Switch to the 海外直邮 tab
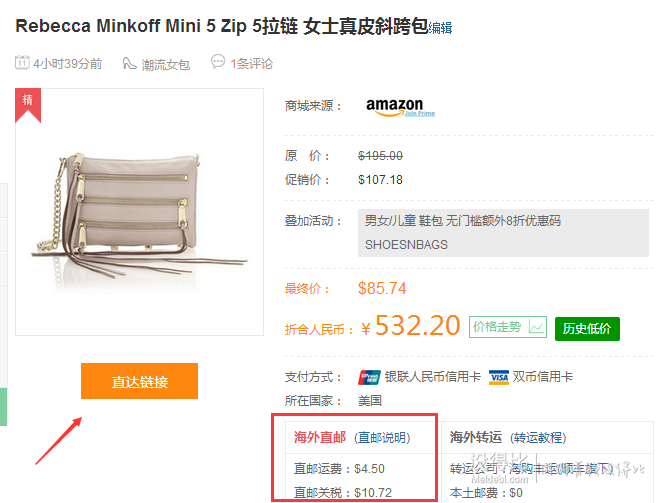 coord(320,437)
